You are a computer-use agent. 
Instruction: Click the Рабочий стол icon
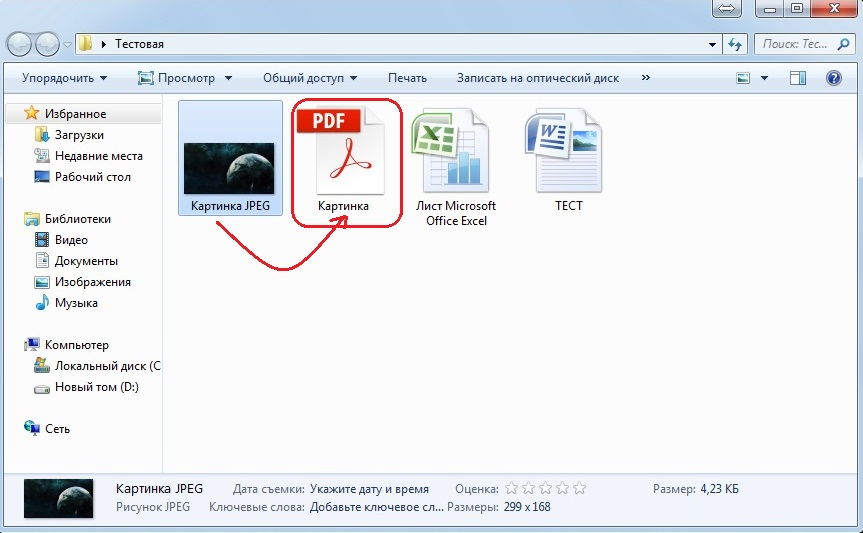tap(41, 177)
